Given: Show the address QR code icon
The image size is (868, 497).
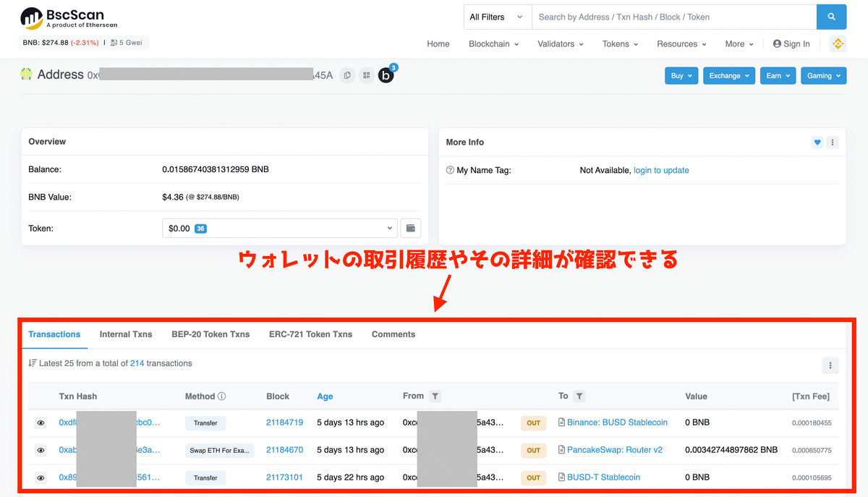Looking at the screenshot, I should click(x=366, y=75).
